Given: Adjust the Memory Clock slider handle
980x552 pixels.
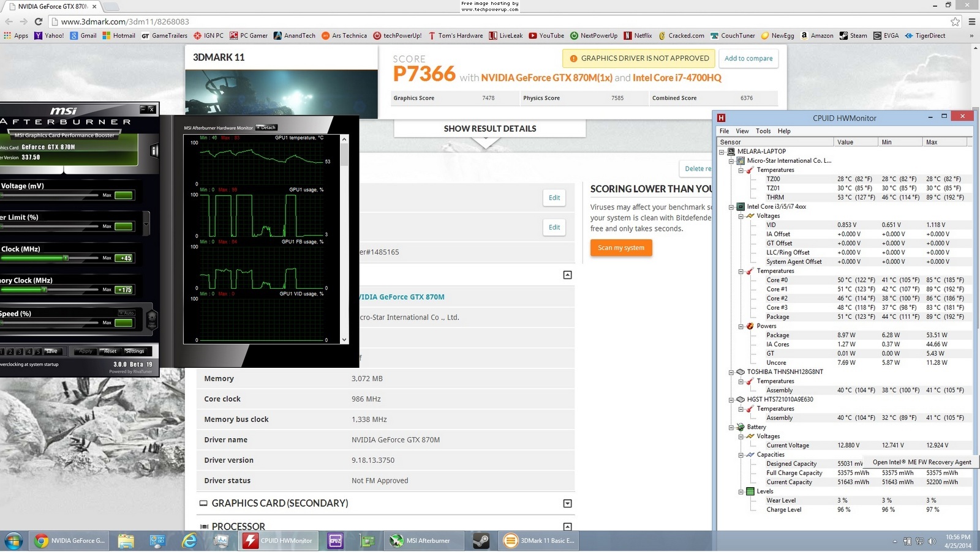Looking at the screenshot, I should pyautogui.click(x=44, y=289).
